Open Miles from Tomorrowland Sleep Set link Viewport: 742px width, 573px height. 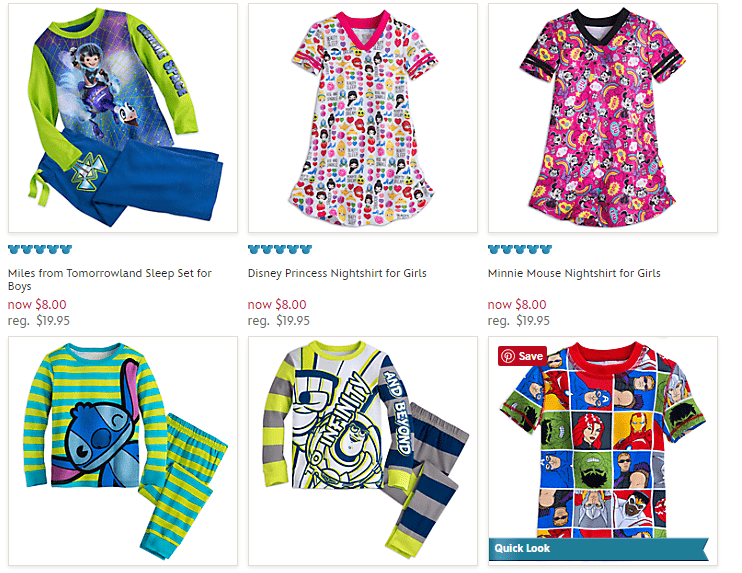110,279
